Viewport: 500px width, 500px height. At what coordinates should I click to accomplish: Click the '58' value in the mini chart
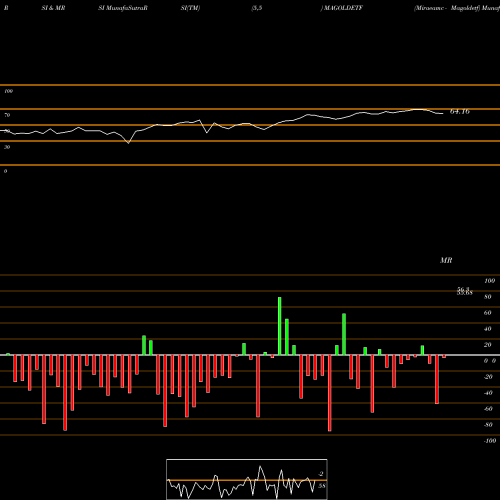321,486
